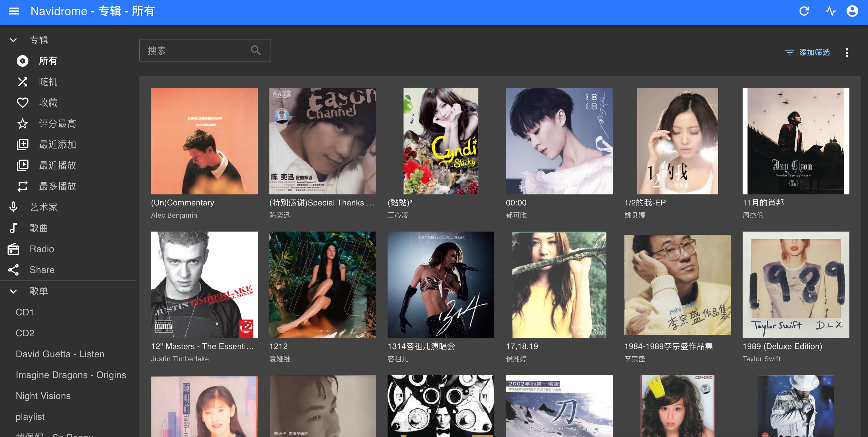Go to 艺术家 page
This screenshot has height=437, width=868.
[x=44, y=207]
